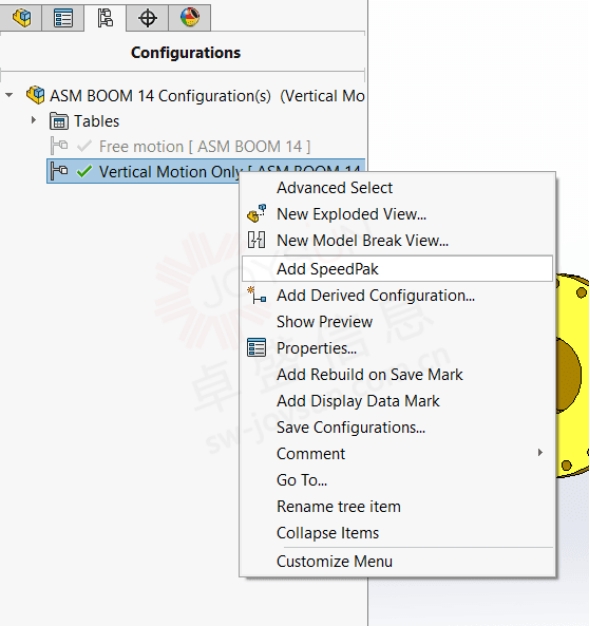Click the New Model Break View icon

[256, 240]
